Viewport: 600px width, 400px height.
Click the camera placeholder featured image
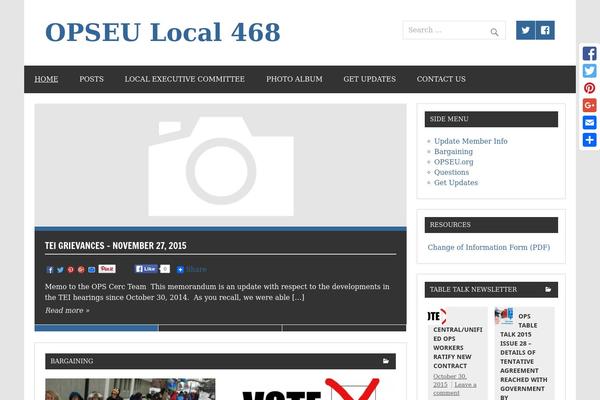pos(221,165)
